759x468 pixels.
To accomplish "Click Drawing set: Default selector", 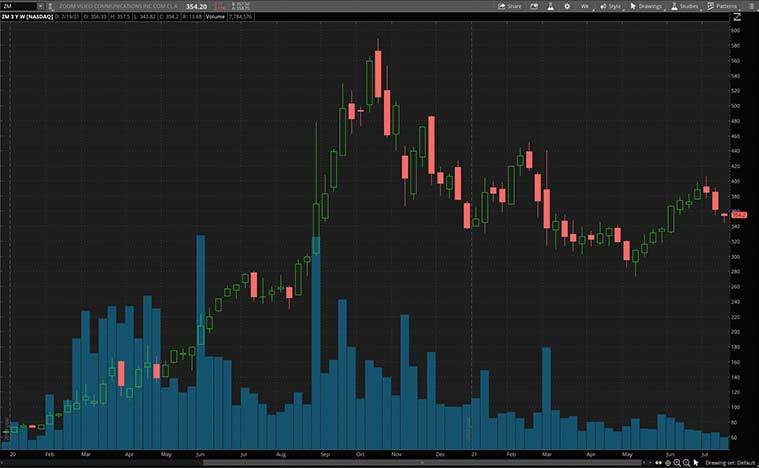I will point(730,463).
